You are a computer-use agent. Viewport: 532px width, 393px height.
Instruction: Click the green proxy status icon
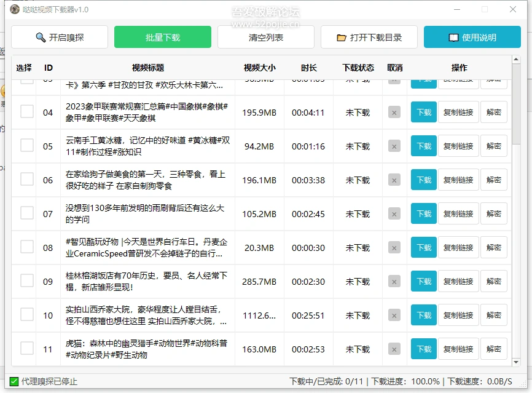(x=14, y=381)
